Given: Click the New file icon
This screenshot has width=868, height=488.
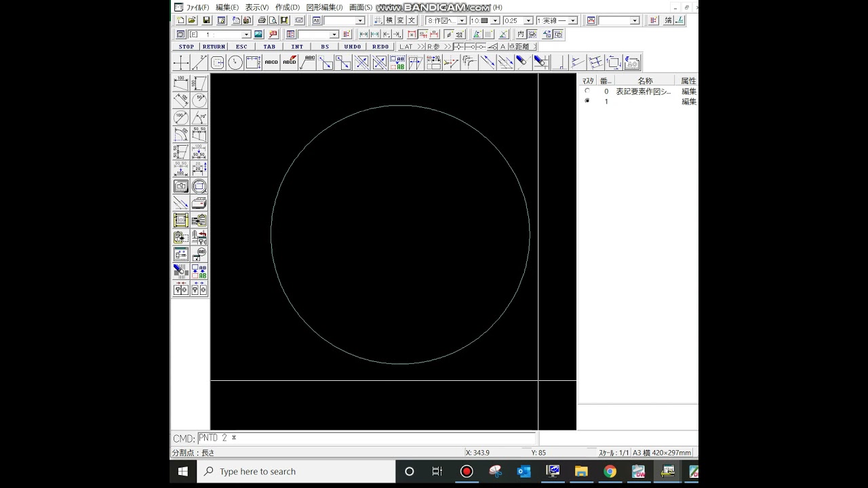Looking at the screenshot, I should pos(180,20).
